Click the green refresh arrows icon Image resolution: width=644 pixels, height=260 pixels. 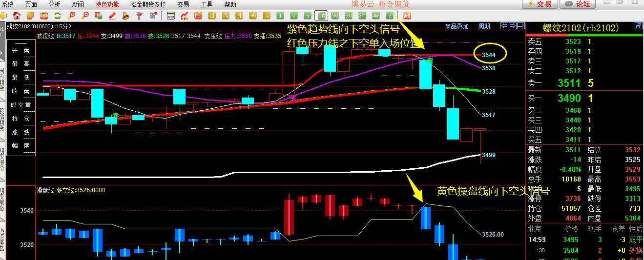(x=58, y=16)
